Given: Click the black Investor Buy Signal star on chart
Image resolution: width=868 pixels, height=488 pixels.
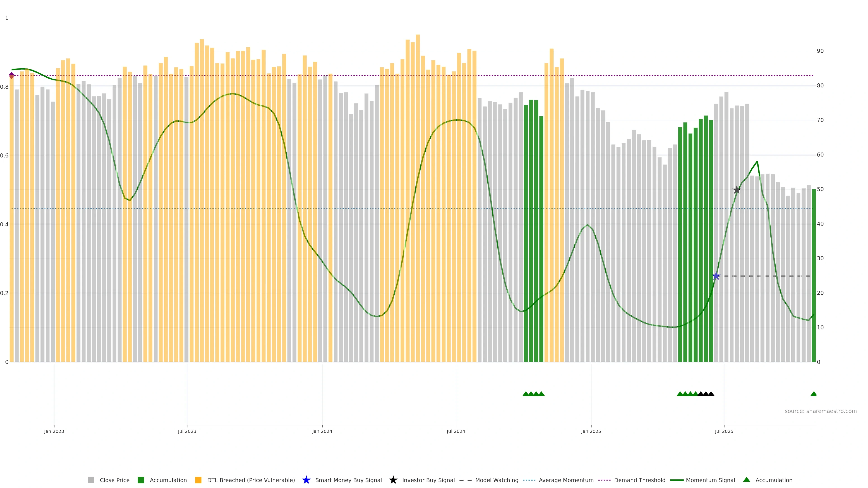Looking at the screenshot, I should click(x=737, y=190).
